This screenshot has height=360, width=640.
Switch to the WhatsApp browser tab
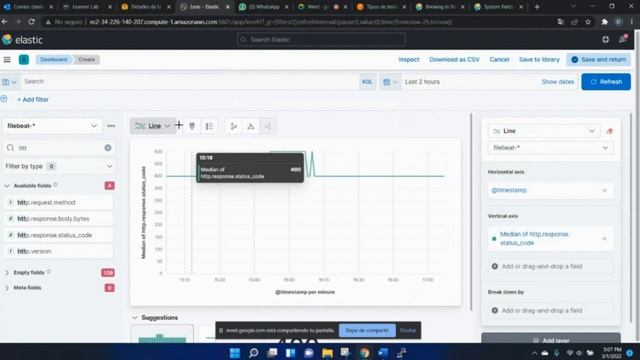pos(264,7)
